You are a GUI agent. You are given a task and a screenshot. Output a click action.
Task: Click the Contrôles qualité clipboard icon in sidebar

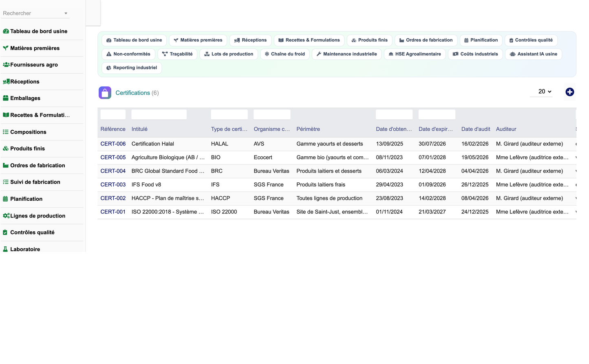5,232
